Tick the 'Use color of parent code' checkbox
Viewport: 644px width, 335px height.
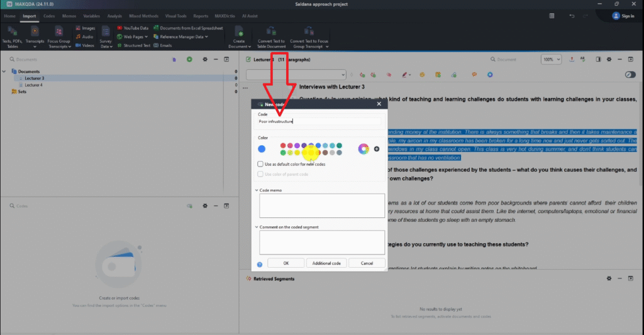point(260,174)
